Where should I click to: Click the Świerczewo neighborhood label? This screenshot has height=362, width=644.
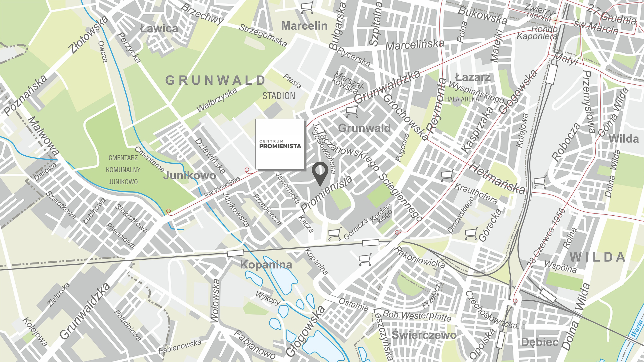click(424, 335)
